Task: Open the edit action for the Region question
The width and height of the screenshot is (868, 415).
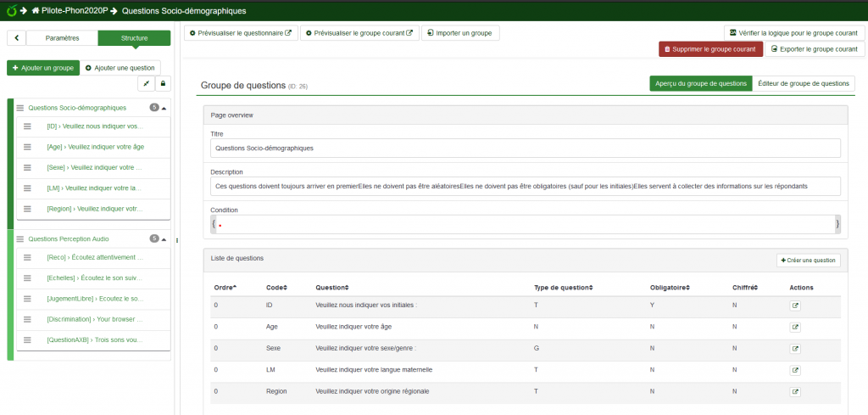Action: [794, 391]
